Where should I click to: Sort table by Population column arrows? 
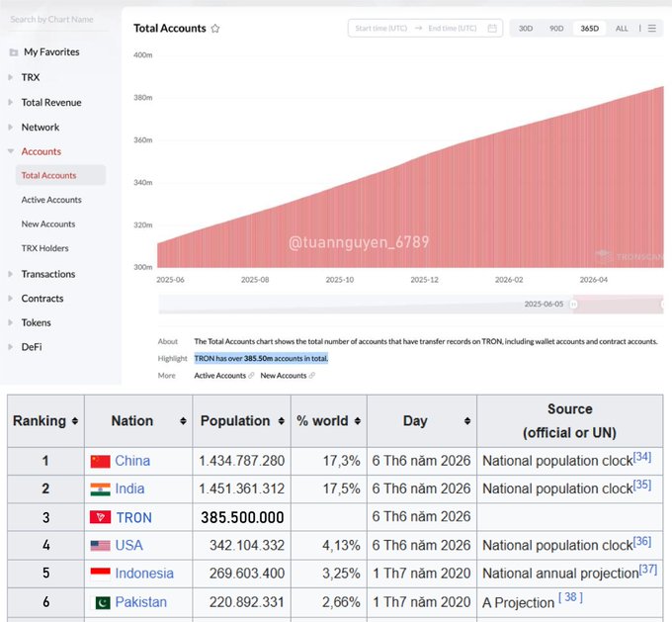(x=281, y=421)
